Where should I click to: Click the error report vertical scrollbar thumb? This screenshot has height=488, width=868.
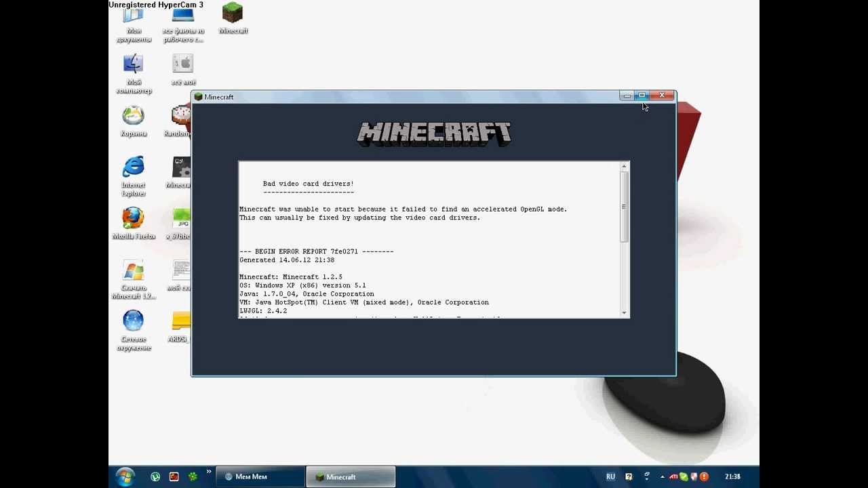[x=624, y=207]
